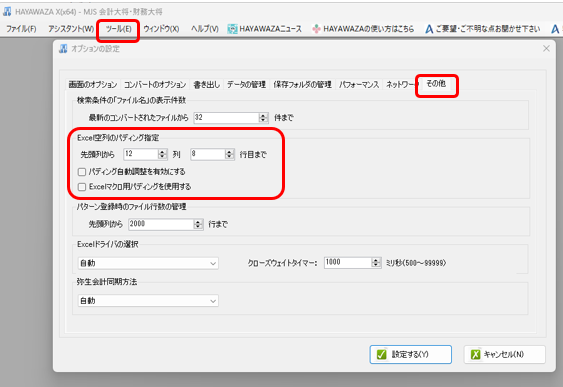Viewport: 563px width, 387px height.
Task: Switch to データの管理 tab
Action: [246, 84]
